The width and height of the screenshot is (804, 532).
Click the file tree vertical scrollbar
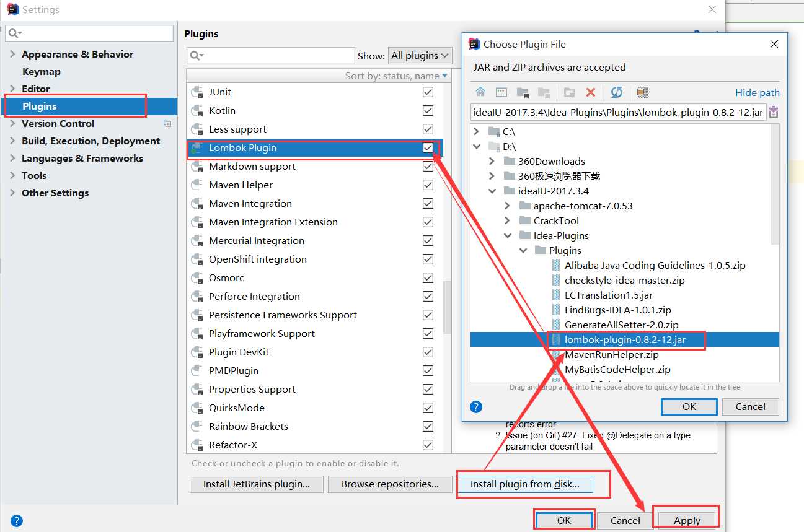(775, 183)
